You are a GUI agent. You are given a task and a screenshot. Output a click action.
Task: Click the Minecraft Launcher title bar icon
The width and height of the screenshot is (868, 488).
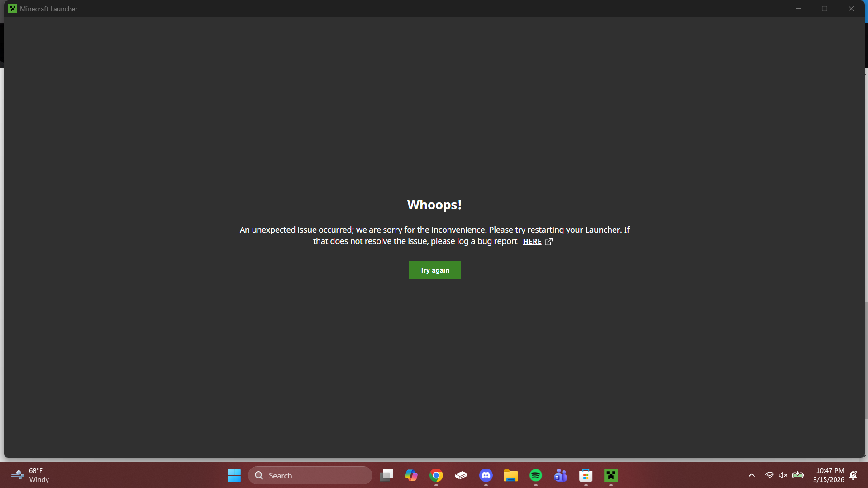pos(13,9)
